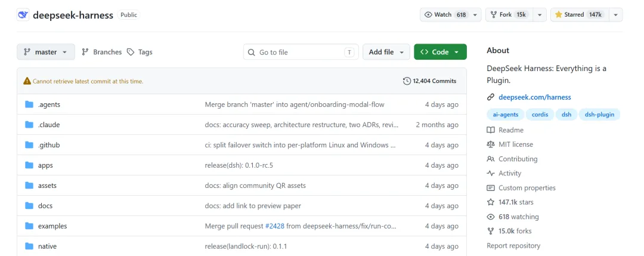
Task: Open commit 'release(landlock-run): 0.1.1'
Action: pos(246,246)
